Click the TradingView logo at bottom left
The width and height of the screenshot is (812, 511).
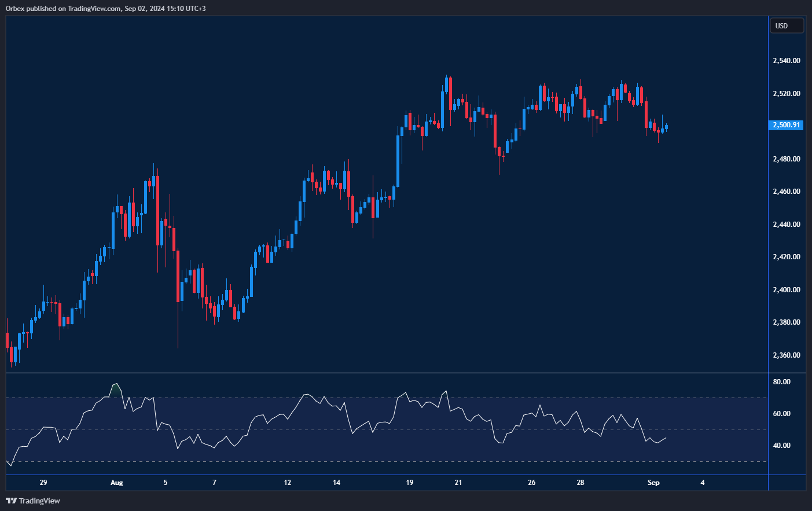33,501
